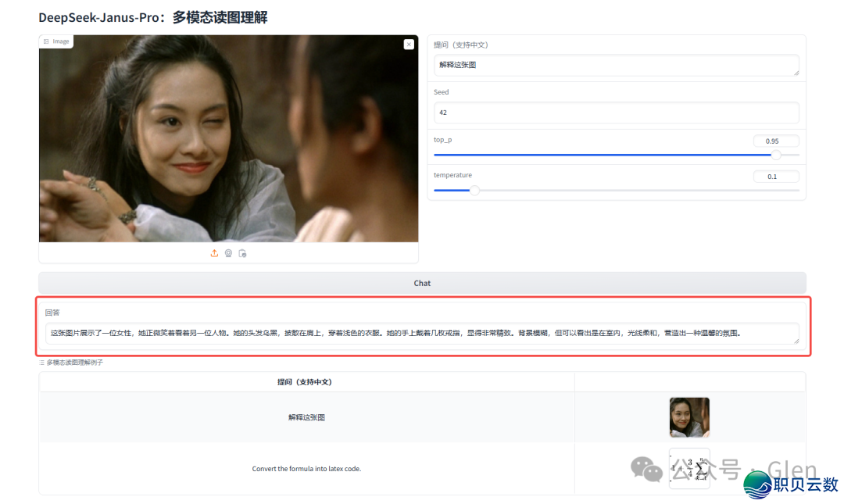The image size is (844, 504).
Task: Click the 多模态读图理解例子 examples label
Action: (x=74, y=363)
